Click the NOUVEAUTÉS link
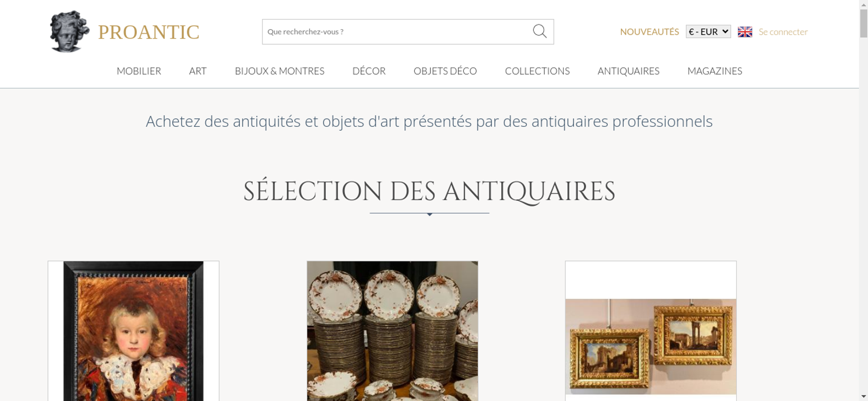 [649, 32]
